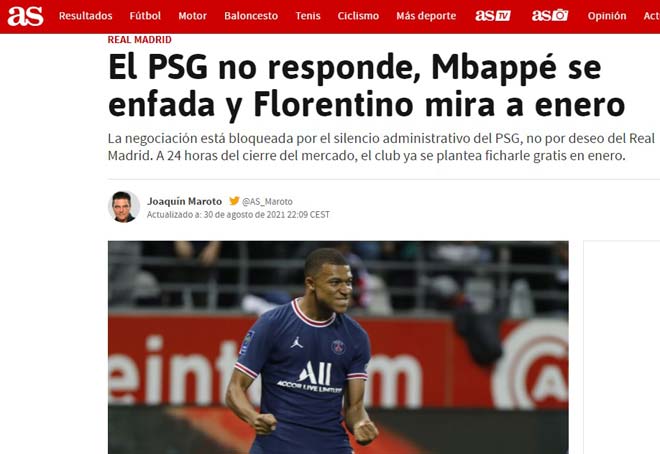Click the article headline about Mbappé
The height and width of the screenshot is (454, 660).
point(366,86)
